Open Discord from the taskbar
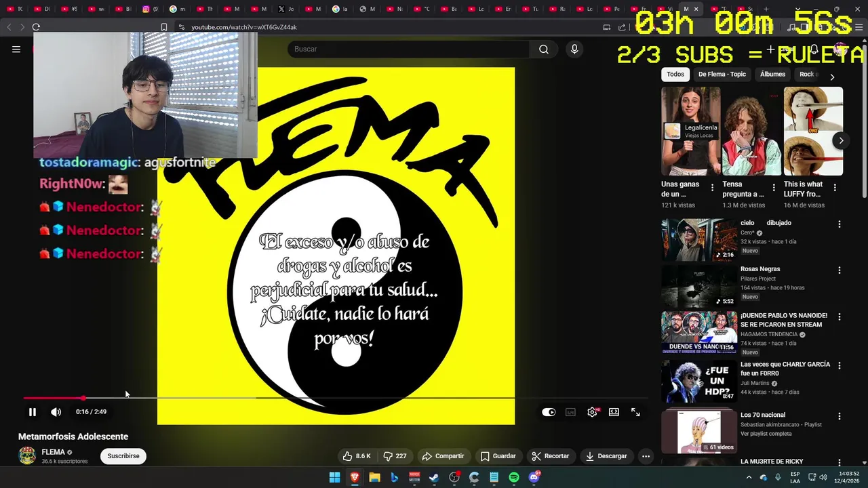 [534, 477]
